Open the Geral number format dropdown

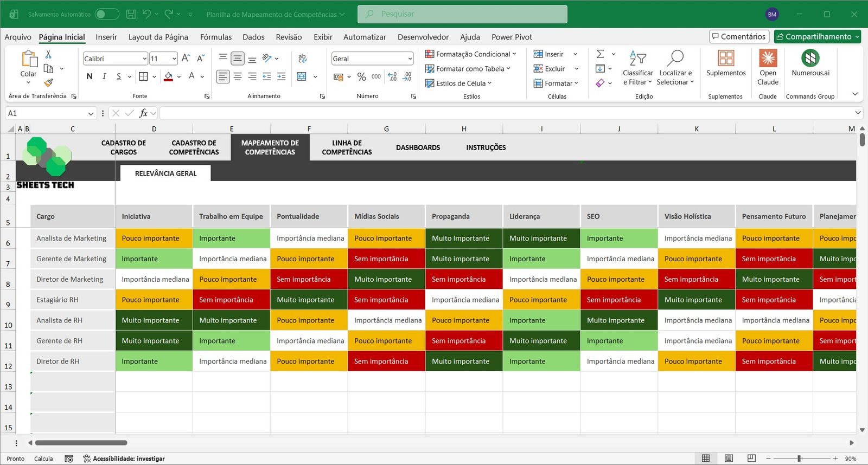pyautogui.click(x=410, y=59)
